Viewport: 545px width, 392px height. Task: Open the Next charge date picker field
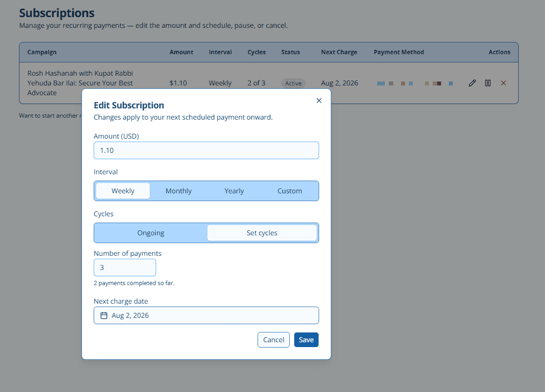pyautogui.click(x=206, y=315)
